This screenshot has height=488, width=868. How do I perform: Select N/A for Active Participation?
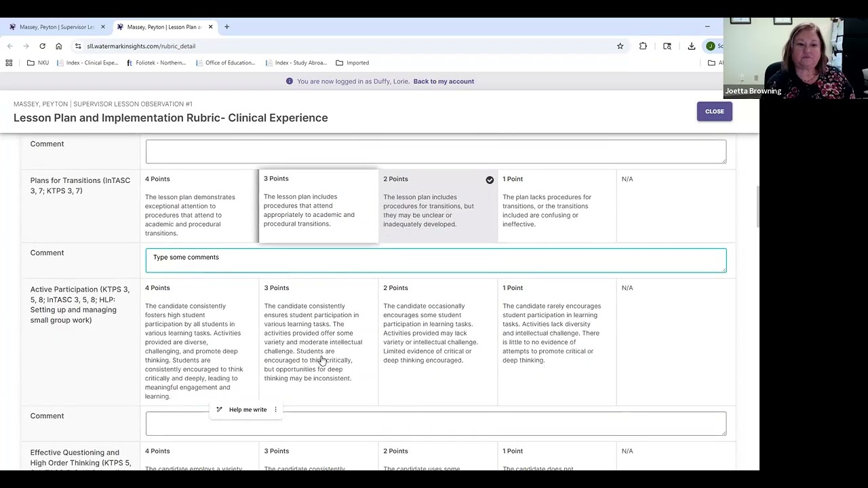pyautogui.click(x=676, y=342)
